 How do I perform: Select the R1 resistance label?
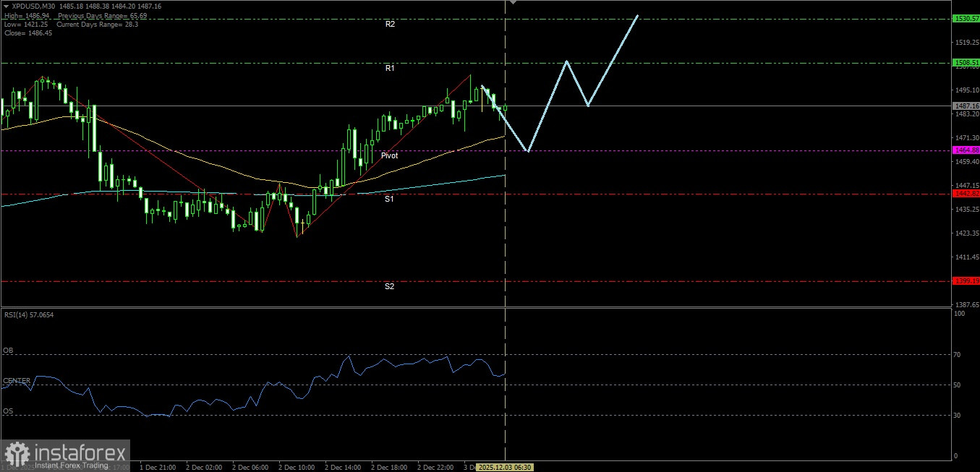(x=390, y=68)
